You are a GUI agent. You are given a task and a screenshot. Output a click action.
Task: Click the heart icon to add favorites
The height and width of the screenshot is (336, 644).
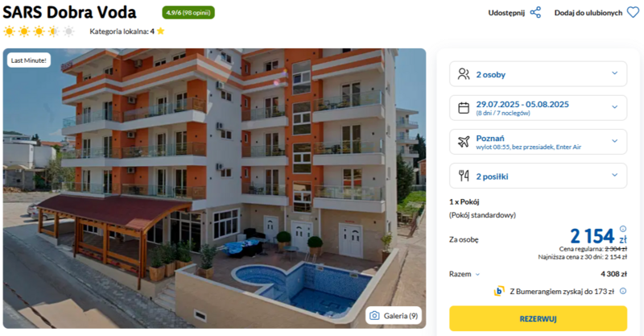pos(633,13)
